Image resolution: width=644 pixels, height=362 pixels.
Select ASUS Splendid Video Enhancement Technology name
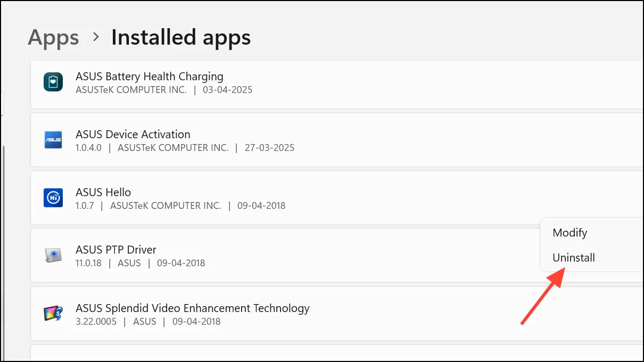pos(193,308)
